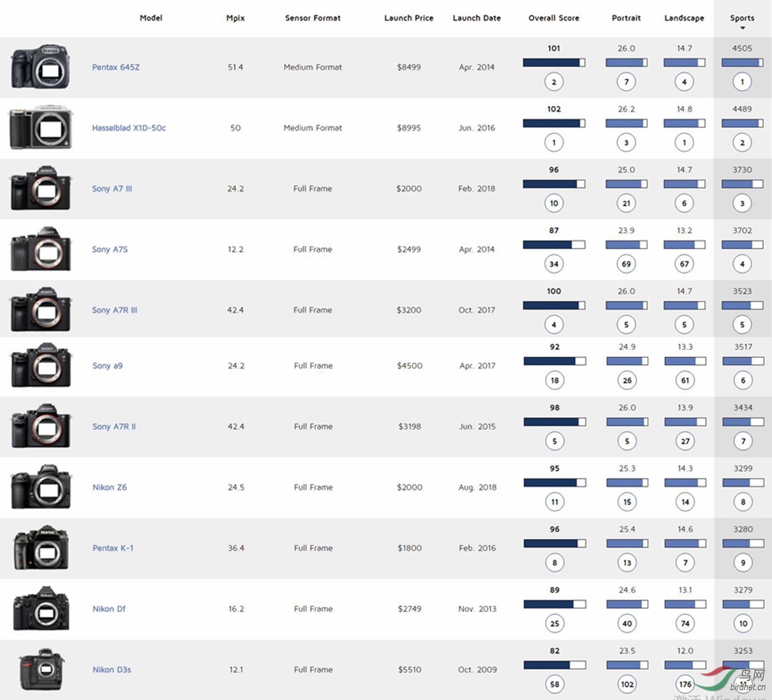The width and height of the screenshot is (772, 700).
Task: Click overall rank badge 1 for Hasselblad X1D-50c
Action: pos(554,143)
